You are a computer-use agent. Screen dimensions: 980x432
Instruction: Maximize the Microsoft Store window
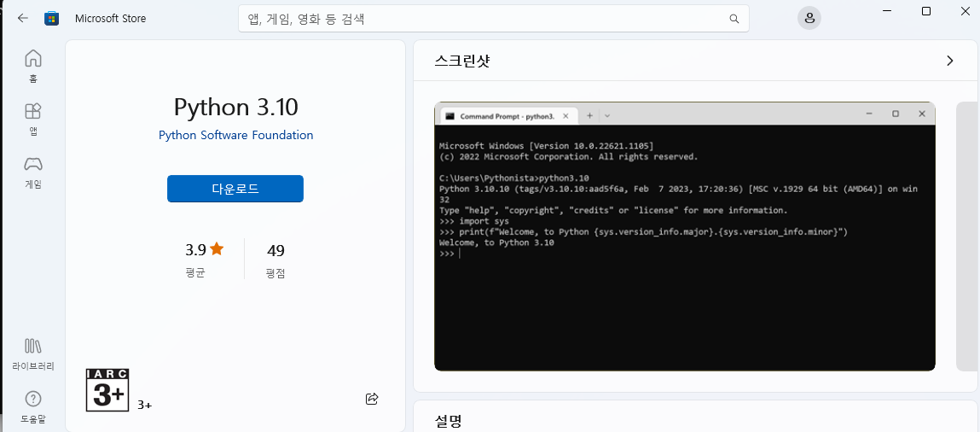click(x=926, y=11)
